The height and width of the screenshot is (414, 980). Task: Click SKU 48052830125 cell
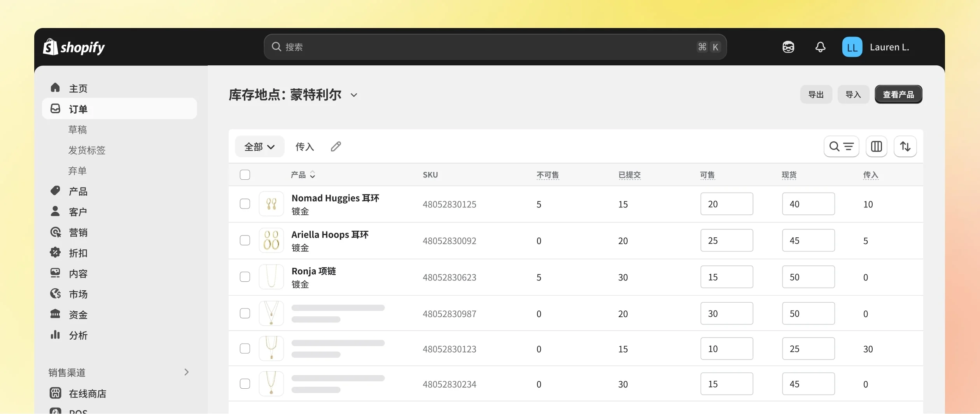[449, 204]
